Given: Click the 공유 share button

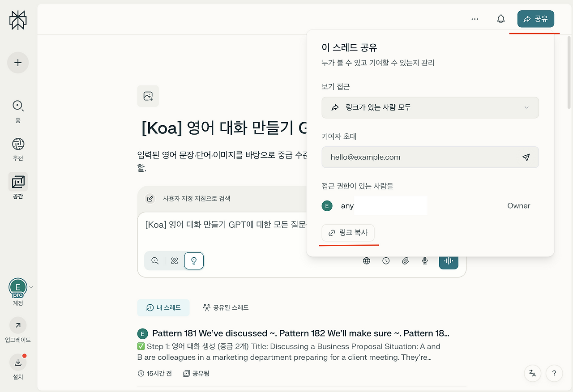Looking at the screenshot, I should pos(535,19).
